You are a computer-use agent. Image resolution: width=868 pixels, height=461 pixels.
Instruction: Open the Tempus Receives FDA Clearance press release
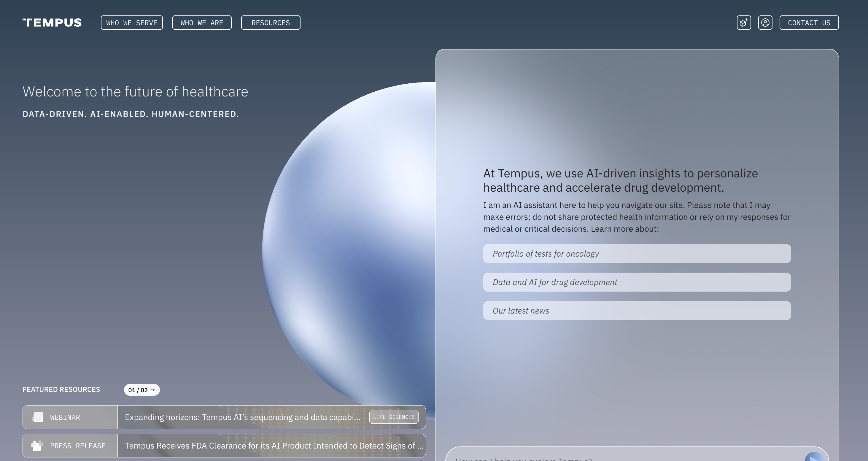coord(274,446)
